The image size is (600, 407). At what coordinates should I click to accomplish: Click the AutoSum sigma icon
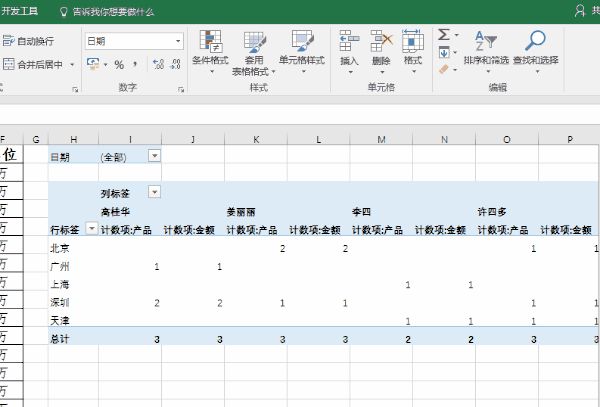click(444, 34)
